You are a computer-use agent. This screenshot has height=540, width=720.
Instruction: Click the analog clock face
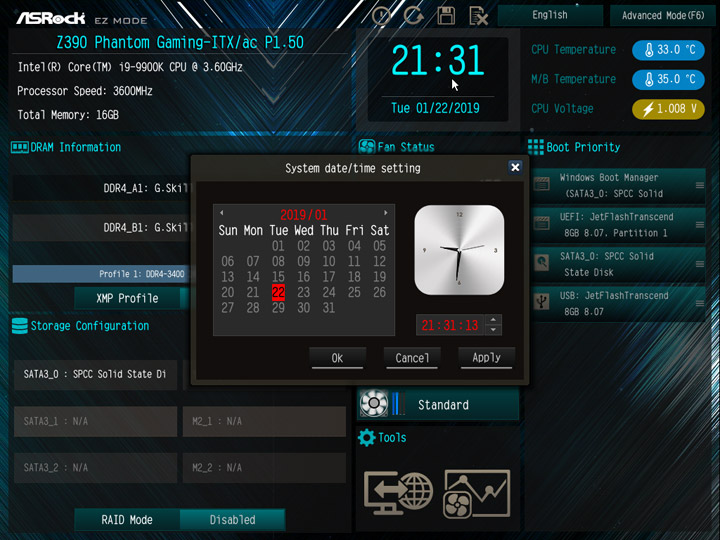tap(459, 250)
